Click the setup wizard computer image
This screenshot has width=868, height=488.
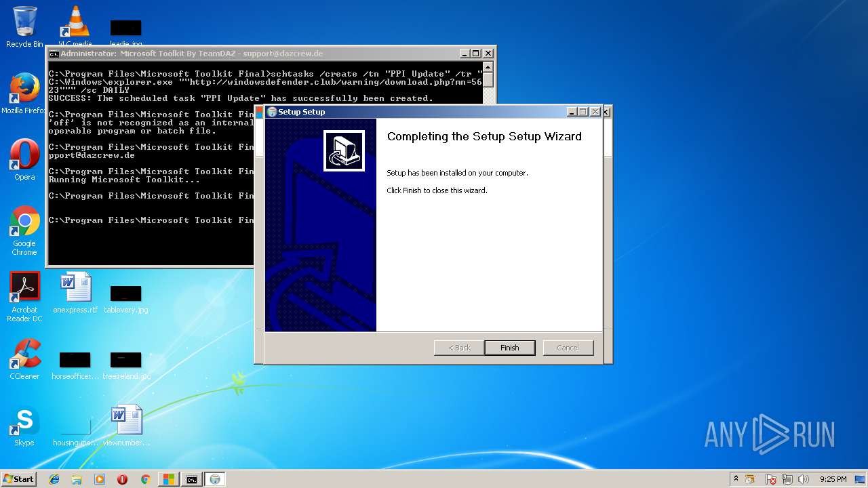point(344,150)
